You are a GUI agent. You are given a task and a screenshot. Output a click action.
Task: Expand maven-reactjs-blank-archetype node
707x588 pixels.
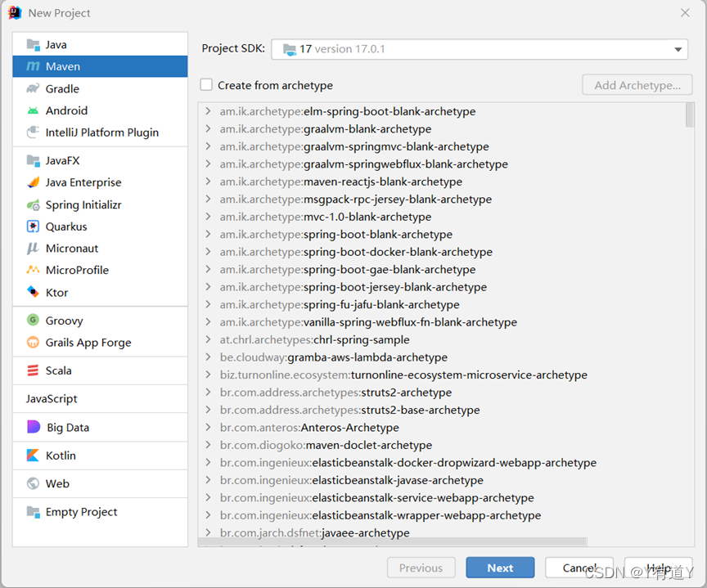click(x=208, y=182)
